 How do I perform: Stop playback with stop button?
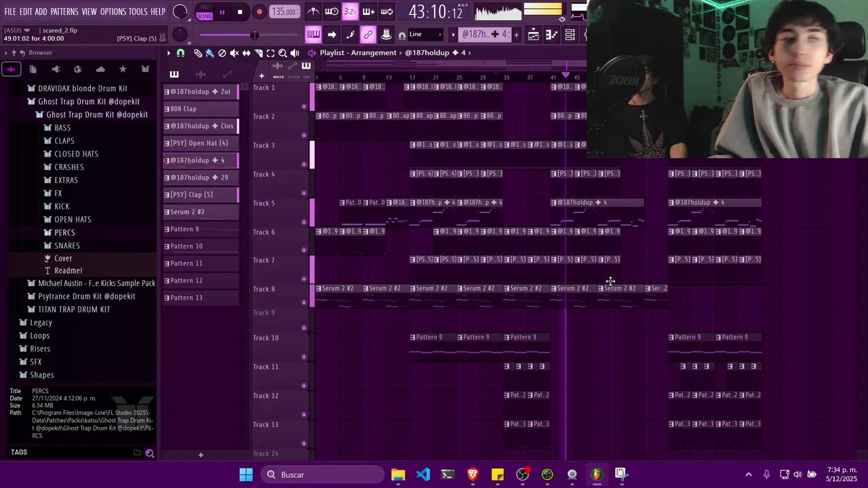pyautogui.click(x=240, y=12)
